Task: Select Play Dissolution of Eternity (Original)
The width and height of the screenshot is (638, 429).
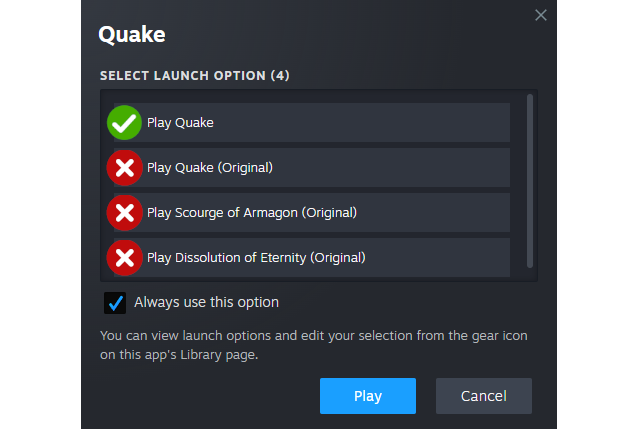Action: coord(256,258)
